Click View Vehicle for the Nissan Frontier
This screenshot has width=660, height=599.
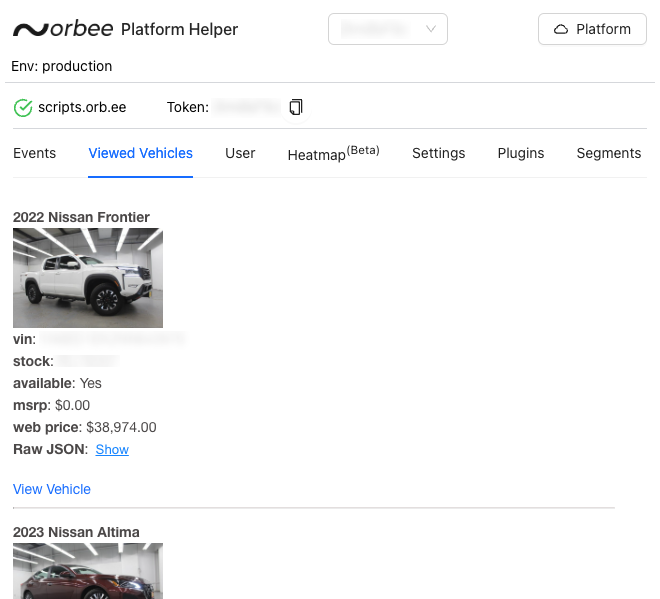click(52, 489)
